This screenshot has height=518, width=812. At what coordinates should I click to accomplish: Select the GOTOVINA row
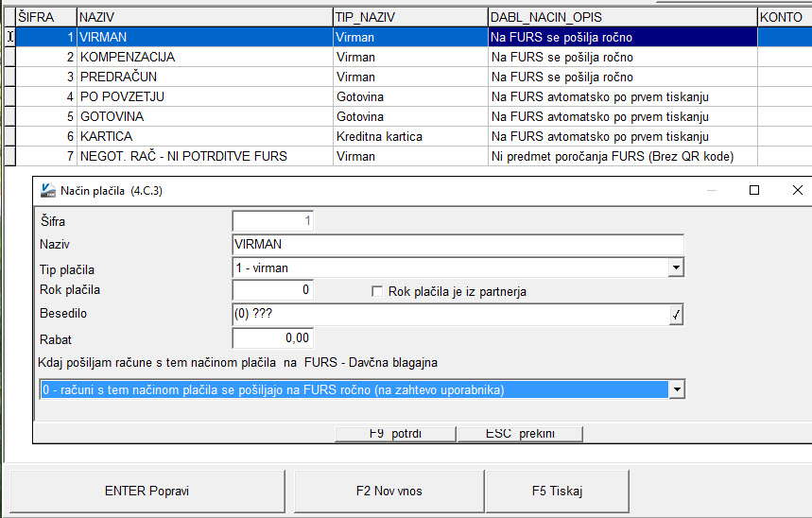click(x=414, y=116)
